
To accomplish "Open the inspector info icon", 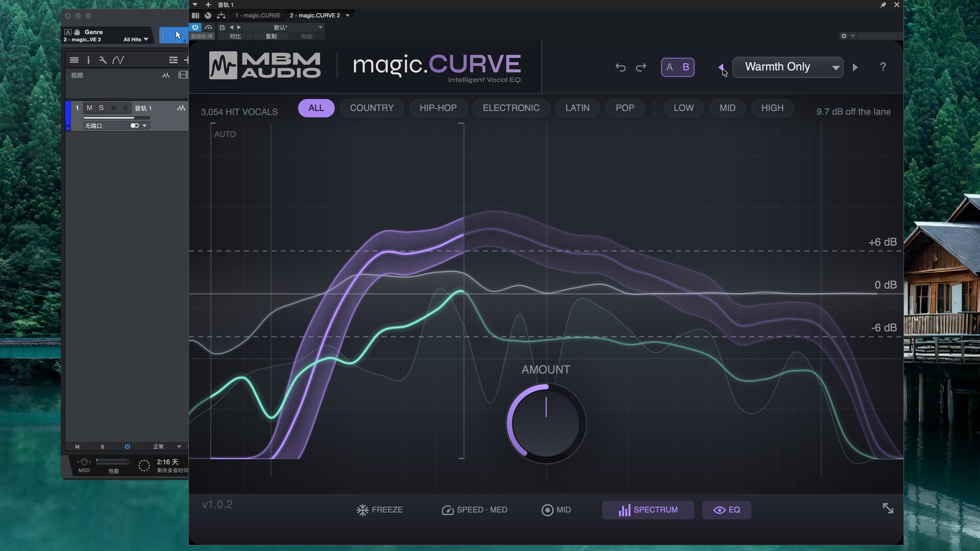I will (88, 60).
